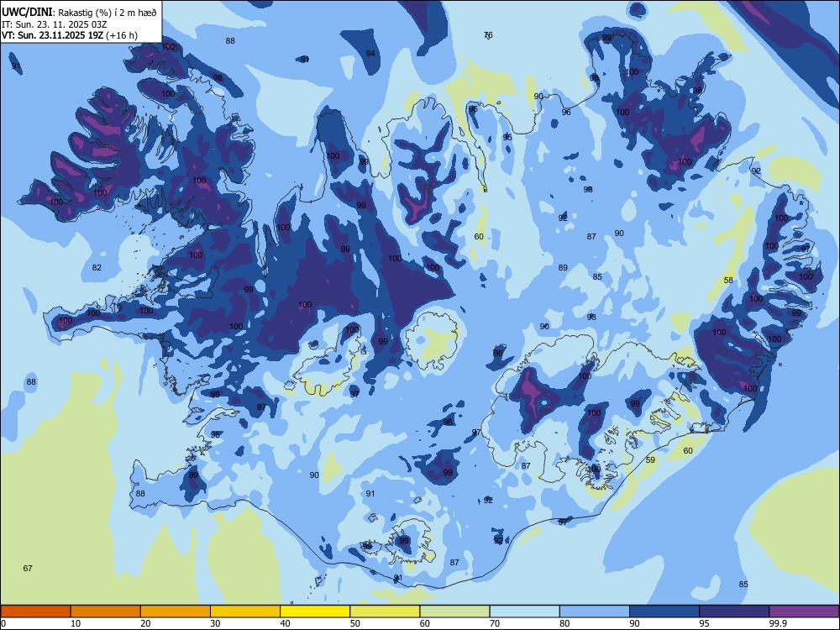Click the legend tick label "30"
840x630 pixels.
tap(215, 623)
